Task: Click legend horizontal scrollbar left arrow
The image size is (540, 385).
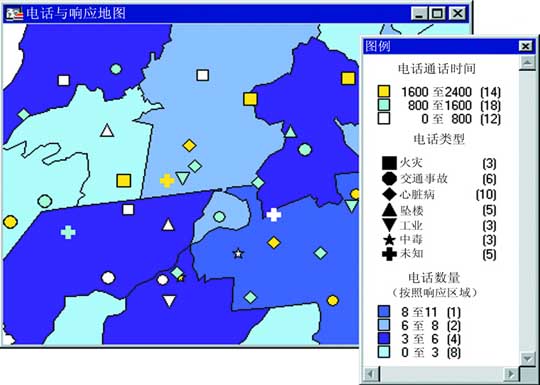Action: (371, 373)
